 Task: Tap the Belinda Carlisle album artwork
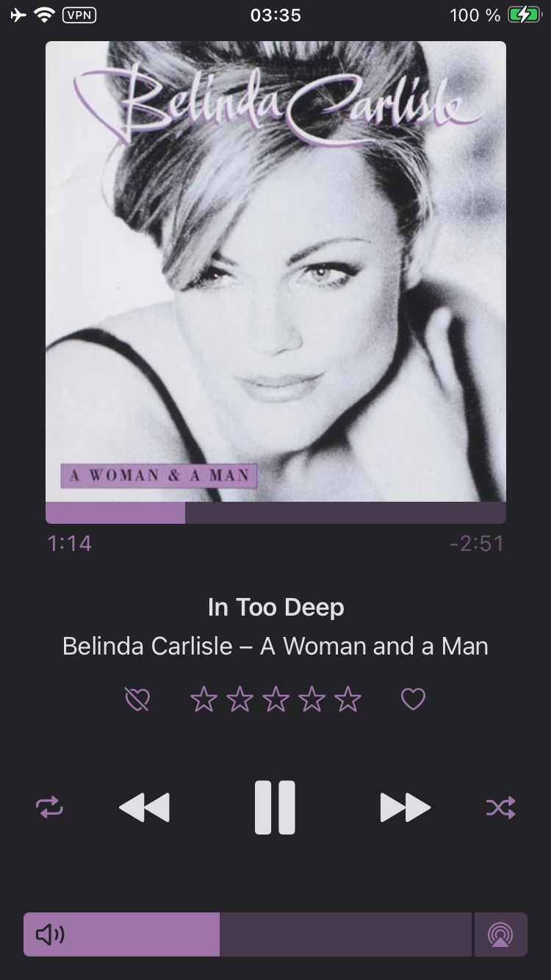(275, 271)
